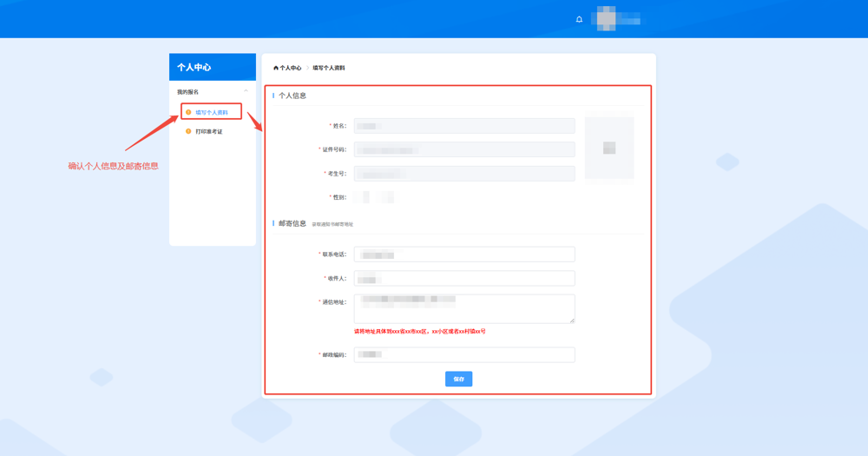Open the notification bell in header
The image size is (868, 456).
pos(579,19)
